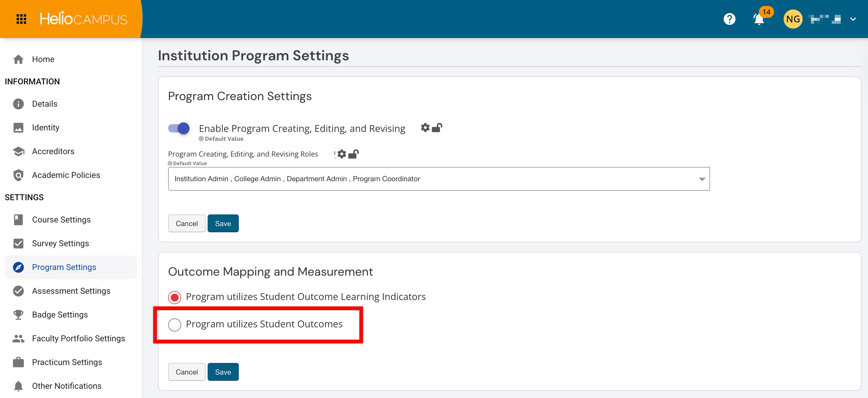Open the user account chevron menu
Screen dimensions: 868x398
click(853, 19)
